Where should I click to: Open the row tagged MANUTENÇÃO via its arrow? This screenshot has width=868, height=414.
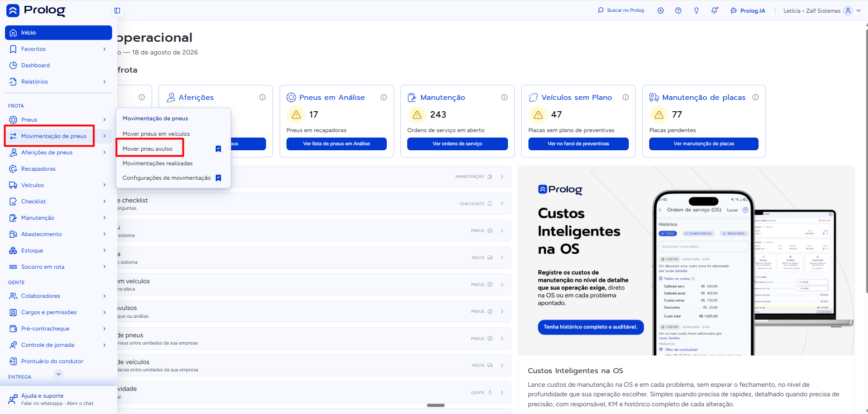coord(502,177)
